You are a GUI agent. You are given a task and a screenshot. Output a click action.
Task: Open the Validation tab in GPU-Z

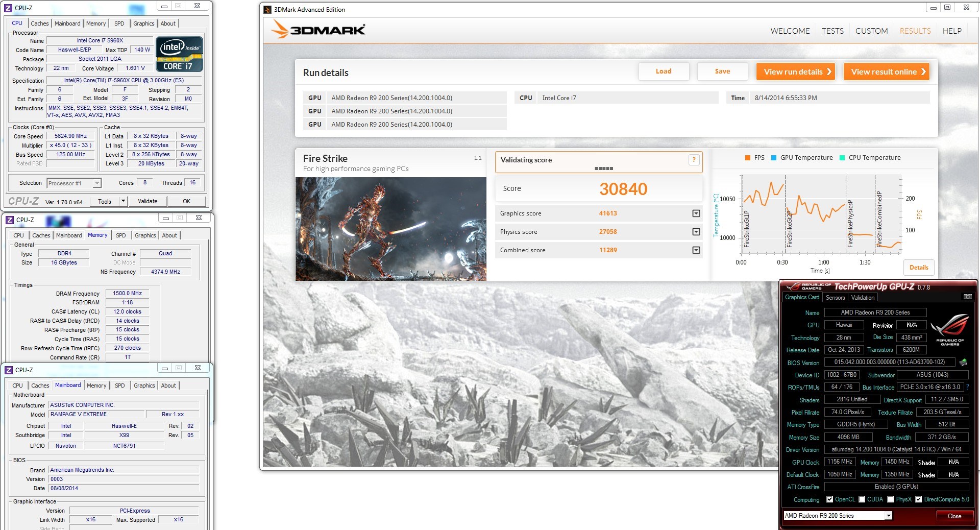[863, 298]
